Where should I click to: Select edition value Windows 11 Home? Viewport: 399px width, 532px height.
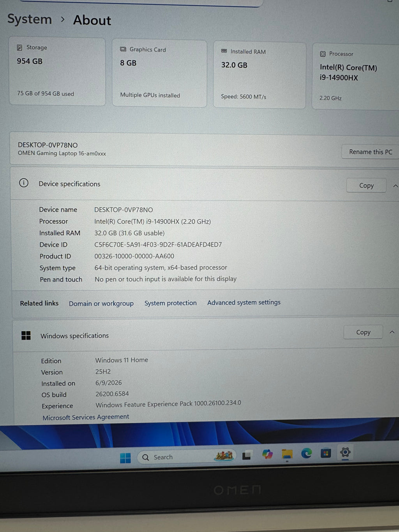122,360
